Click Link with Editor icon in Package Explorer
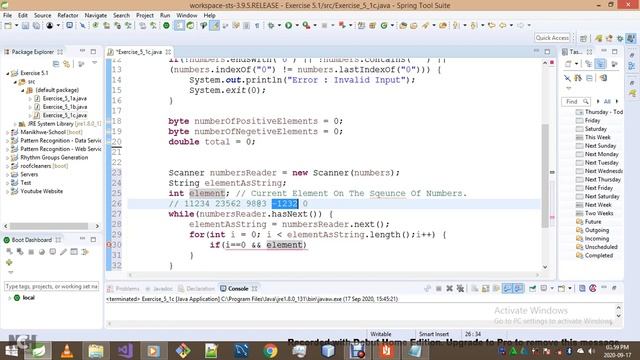Screen dimensions: 640x360 pos(67,64)
